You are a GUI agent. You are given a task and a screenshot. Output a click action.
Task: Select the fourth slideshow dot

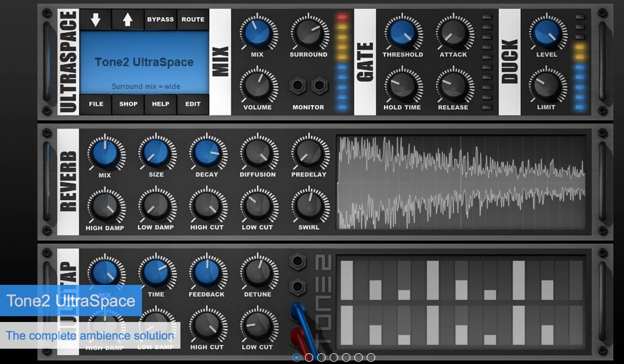333,357
